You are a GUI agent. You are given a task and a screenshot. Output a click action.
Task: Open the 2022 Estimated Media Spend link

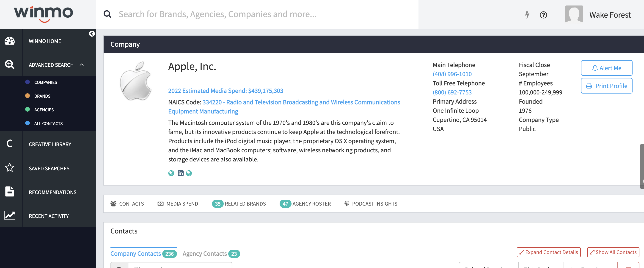pos(226,91)
